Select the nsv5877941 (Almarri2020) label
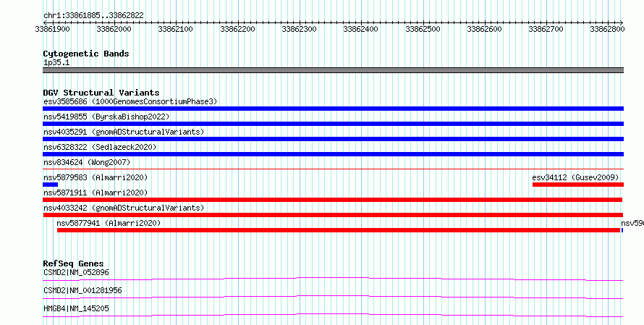The width and height of the screenshot is (644, 325). (109, 223)
